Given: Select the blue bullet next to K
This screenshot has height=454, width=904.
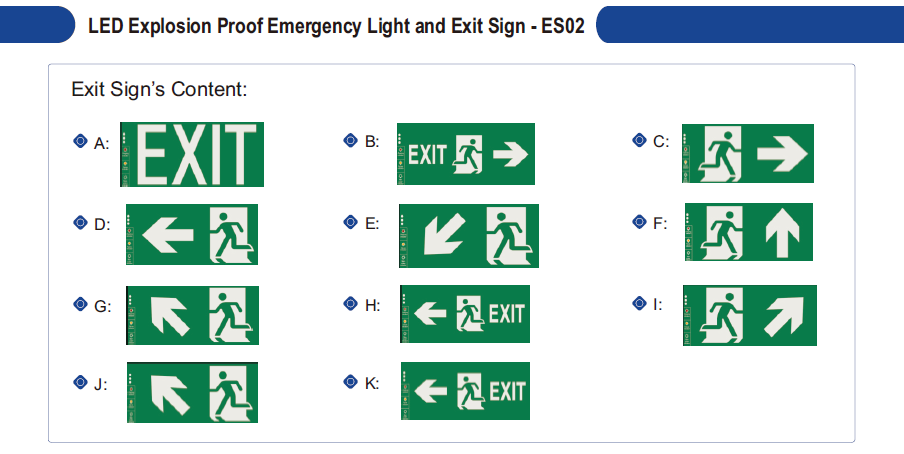Looking at the screenshot, I should 350,381.
